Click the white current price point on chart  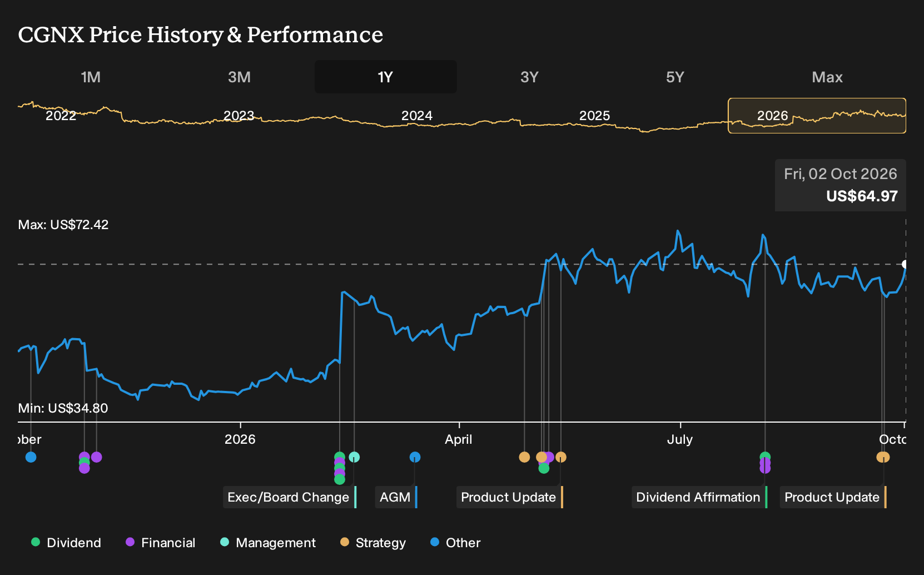905,264
